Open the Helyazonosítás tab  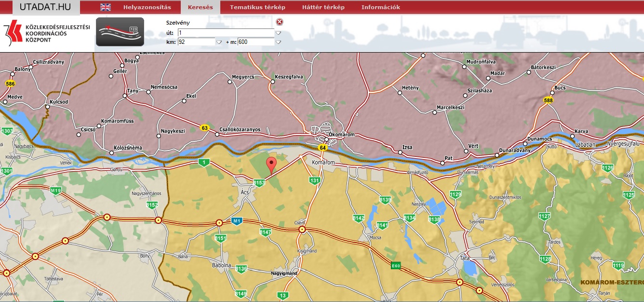147,7
